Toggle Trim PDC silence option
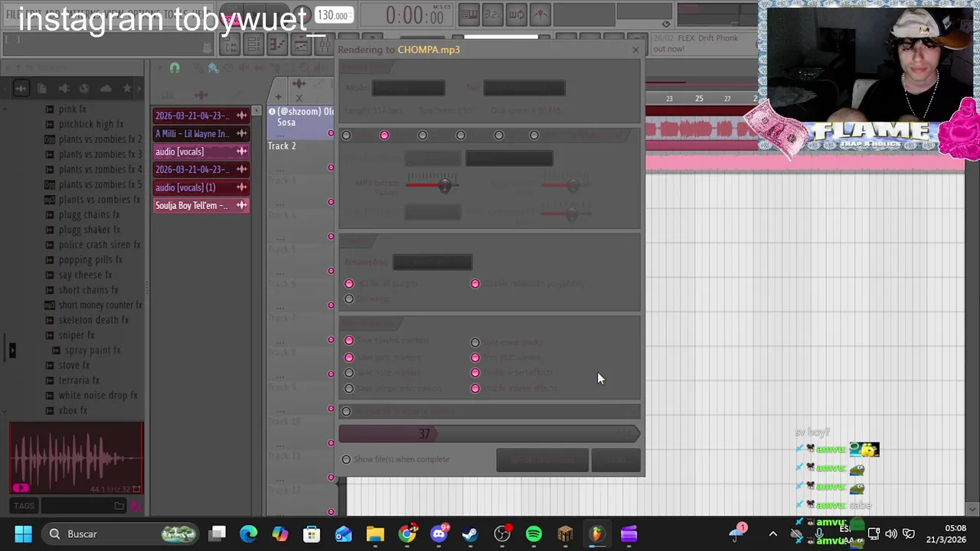 (x=475, y=357)
